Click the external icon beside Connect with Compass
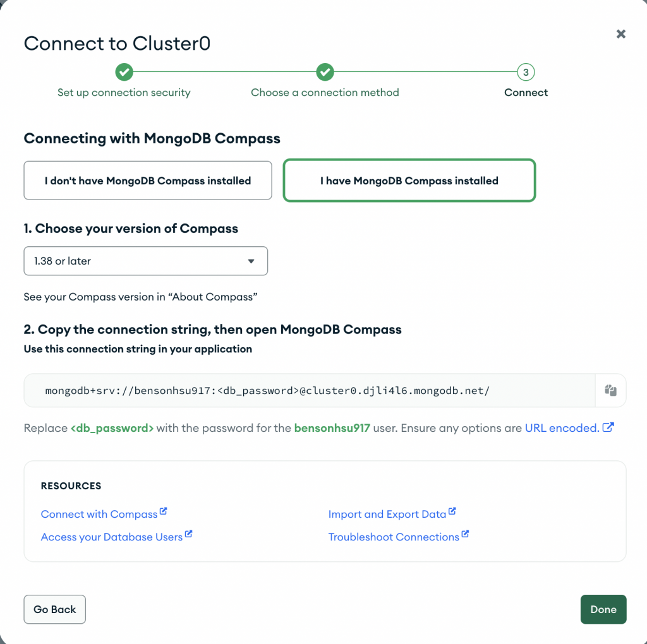 164,511
